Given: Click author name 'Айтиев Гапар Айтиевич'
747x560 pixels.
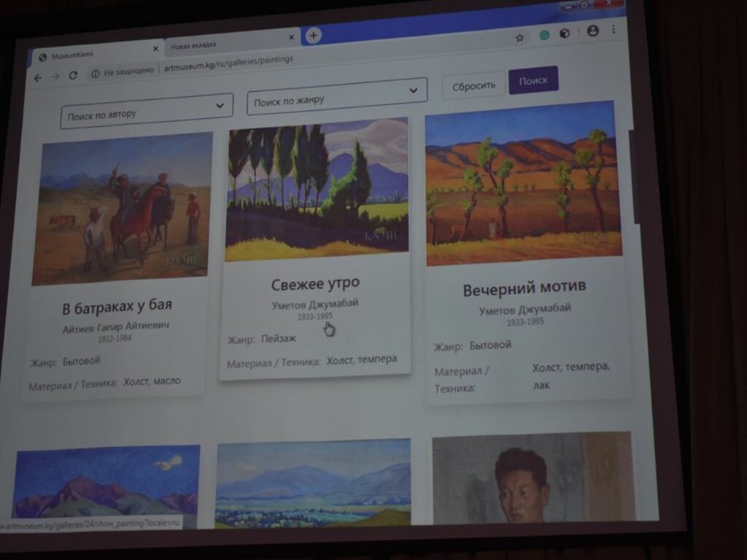Looking at the screenshot, I should [x=116, y=327].
